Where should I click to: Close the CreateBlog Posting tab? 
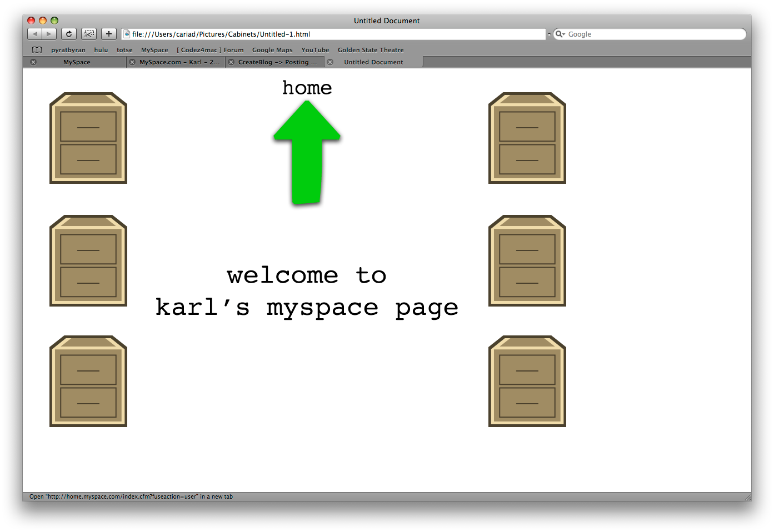click(x=231, y=62)
